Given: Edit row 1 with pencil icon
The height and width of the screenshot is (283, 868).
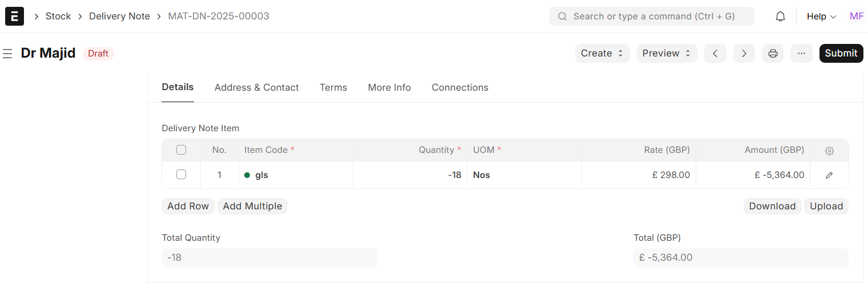Looking at the screenshot, I should 829,175.
